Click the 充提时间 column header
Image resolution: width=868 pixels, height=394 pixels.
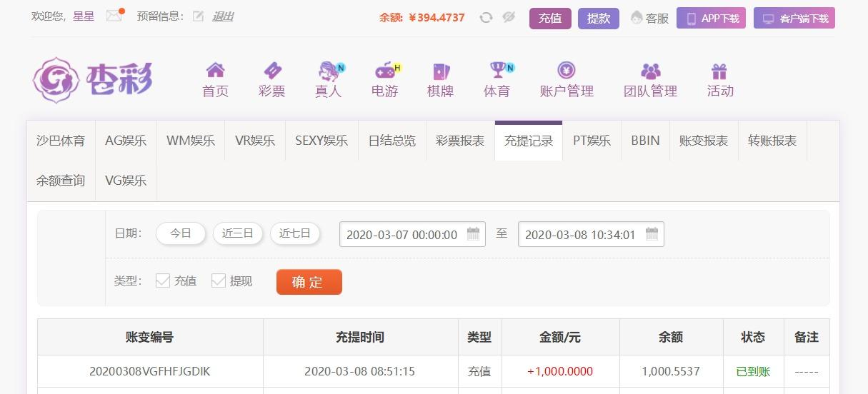click(360, 337)
